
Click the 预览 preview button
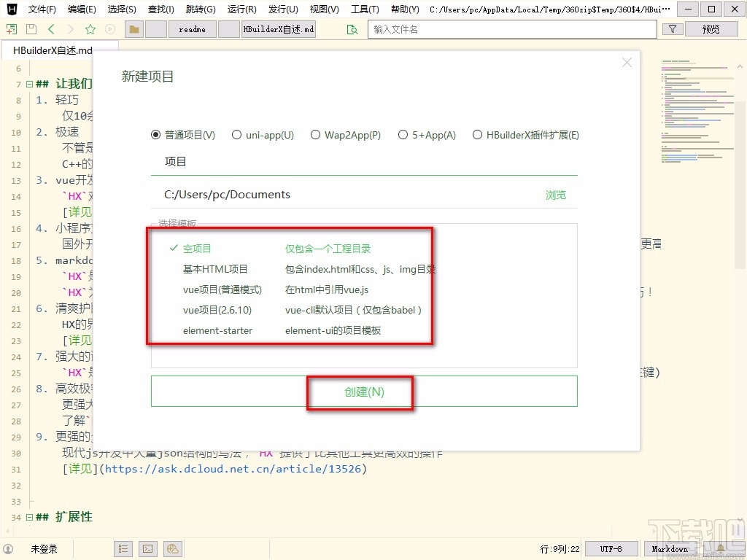point(711,29)
